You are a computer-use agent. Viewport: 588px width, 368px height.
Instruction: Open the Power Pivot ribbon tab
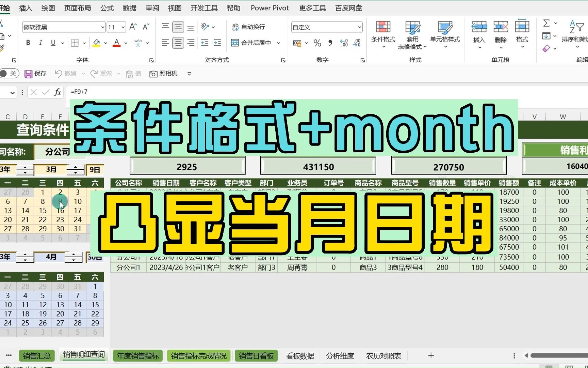coord(269,8)
